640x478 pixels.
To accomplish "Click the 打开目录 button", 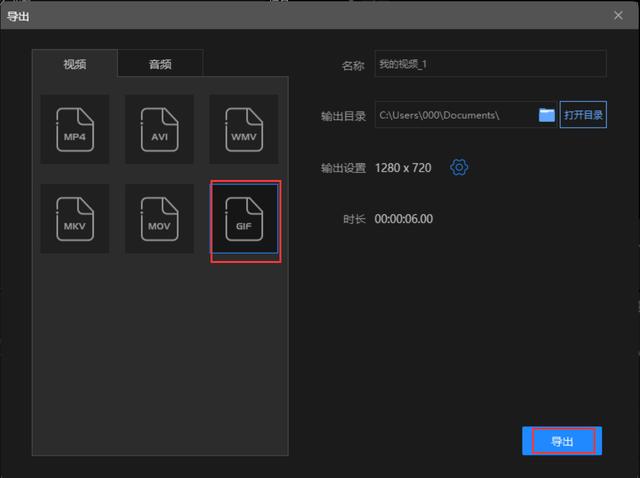I will [x=584, y=115].
